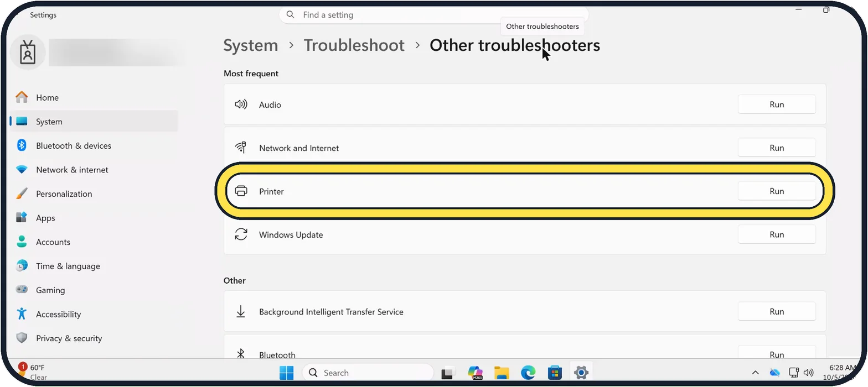Viewport: 868px width, 387px height.
Task: Show hidden system tray icons
Action: point(755,373)
